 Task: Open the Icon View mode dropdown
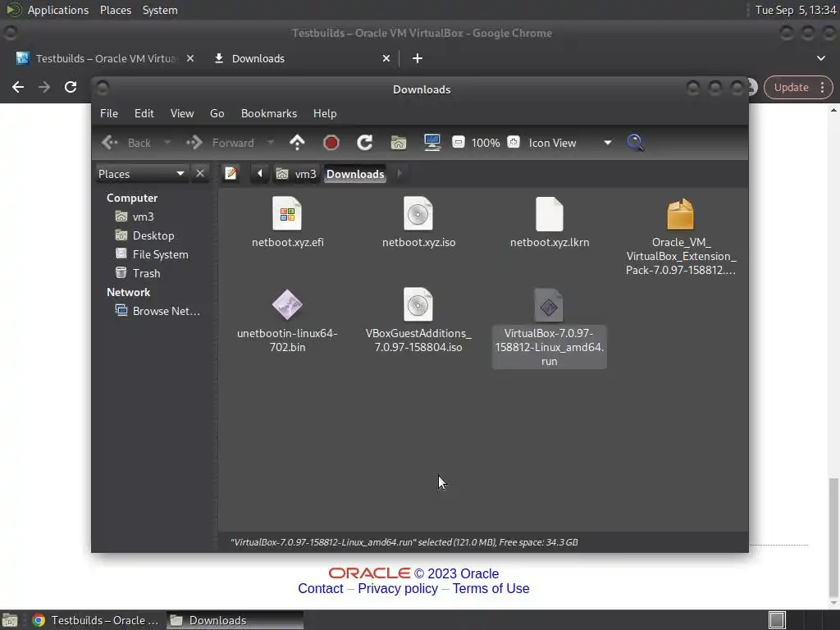(x=570, y=143)
